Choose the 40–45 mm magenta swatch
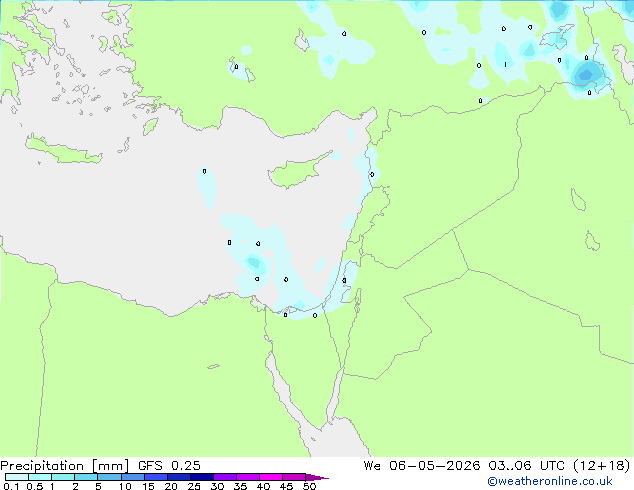Image resolution: width=634 pixels, height=490 pixels. click(x=271, y=477)
